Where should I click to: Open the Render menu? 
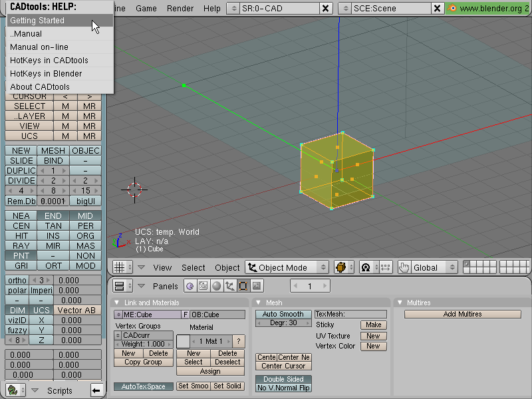pos(180,9)
